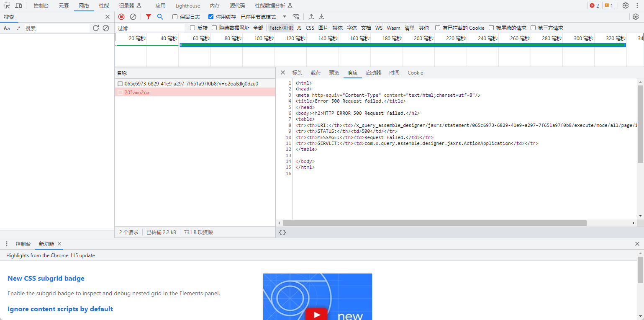Viewport: 644px width, 320px height.
Task: Click the pretty print braces icon
Action: [282, 232]
